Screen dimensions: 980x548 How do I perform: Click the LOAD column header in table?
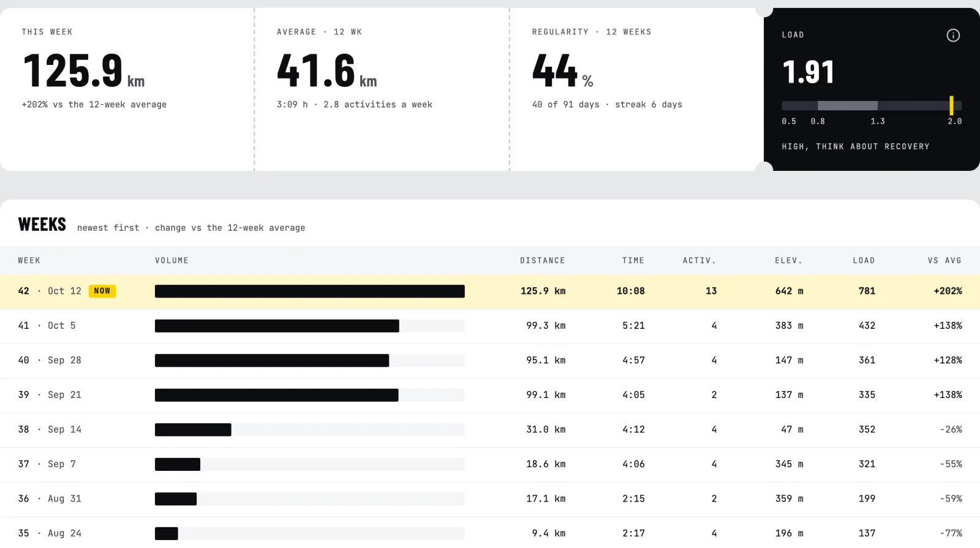(x=864, y=260)
